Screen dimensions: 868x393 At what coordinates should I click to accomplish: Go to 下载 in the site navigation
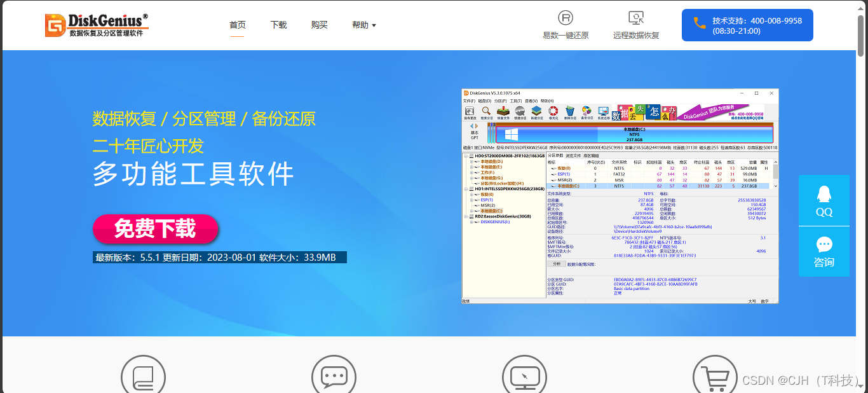tap(278, 25)
